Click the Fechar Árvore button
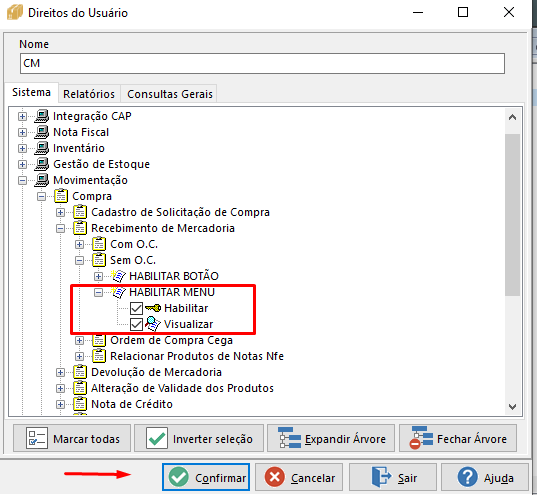Viewport: 537px width, 495px height. click(x=458, y=438)
